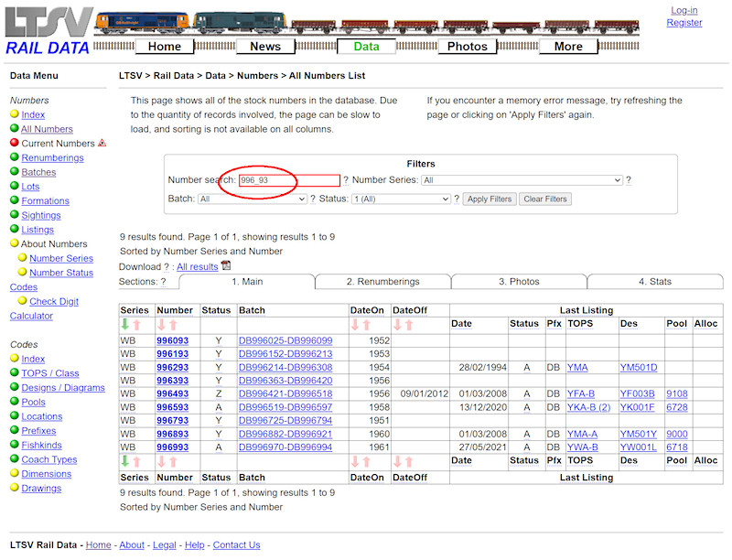
Task: Sort Series column using green ascending arrow
Action: click(124, 322)
